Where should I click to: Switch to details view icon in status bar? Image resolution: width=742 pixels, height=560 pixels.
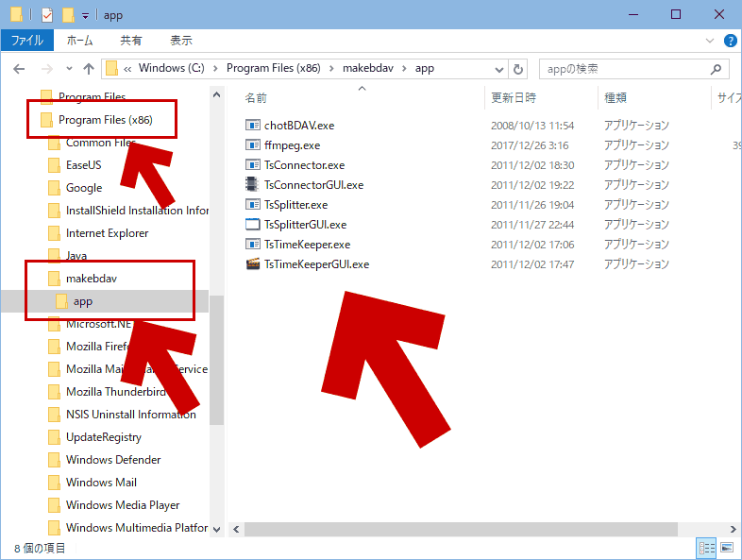coord(707,548)
